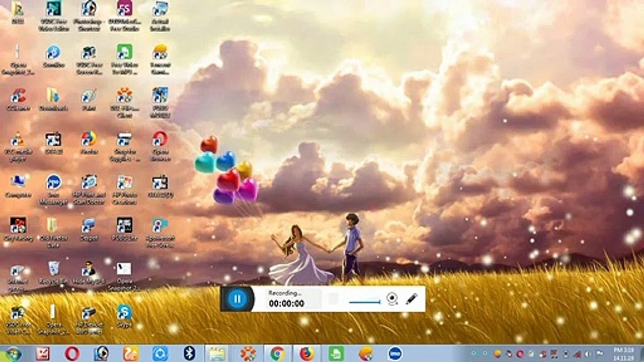The width and height of the screenshot is (644, 362).
Task: Select the City Racing game shortcut
Action: [x=18, y=229]
